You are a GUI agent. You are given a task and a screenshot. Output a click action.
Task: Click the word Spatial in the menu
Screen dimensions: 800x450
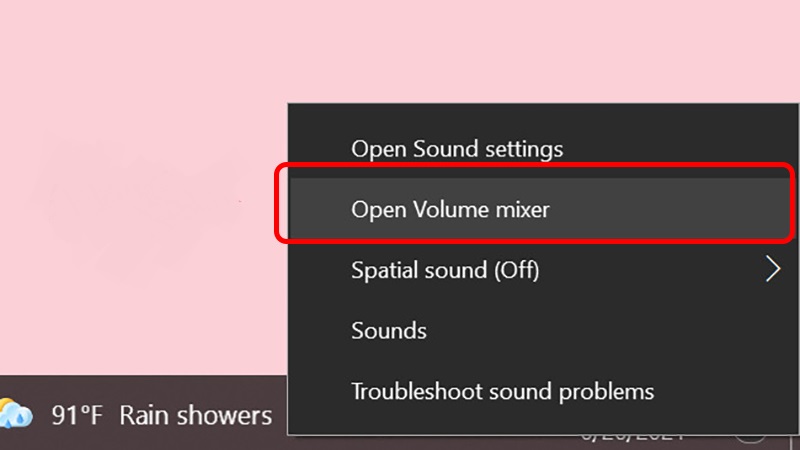pos(381,270)
